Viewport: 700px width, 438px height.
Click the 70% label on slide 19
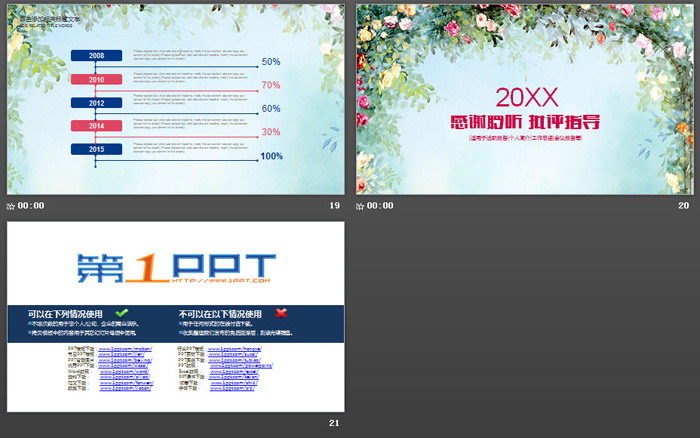pyautogui.click(x=270, y=85)
